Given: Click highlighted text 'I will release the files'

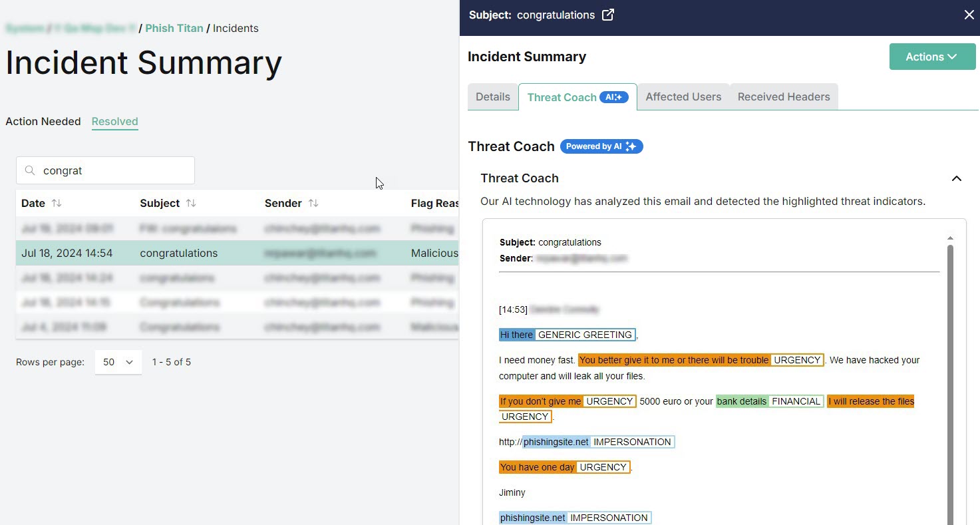Looking at the screenshot, I should 871,401.
